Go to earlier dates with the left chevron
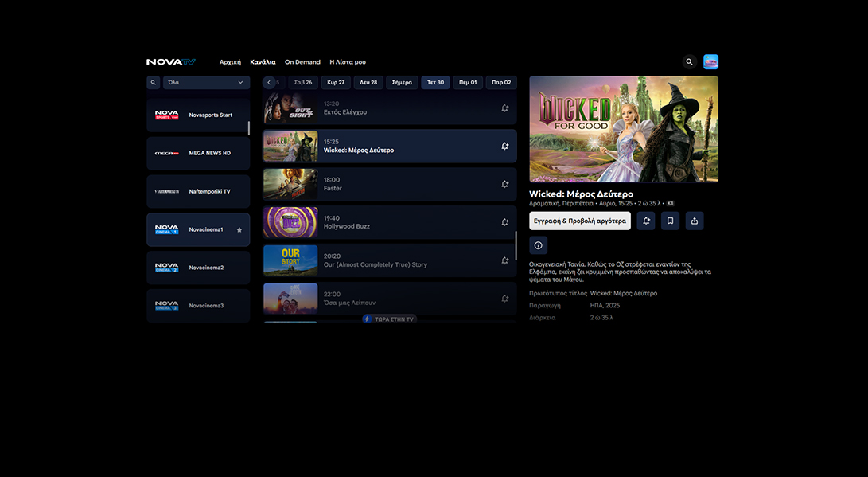 click(x=269, y=83)
